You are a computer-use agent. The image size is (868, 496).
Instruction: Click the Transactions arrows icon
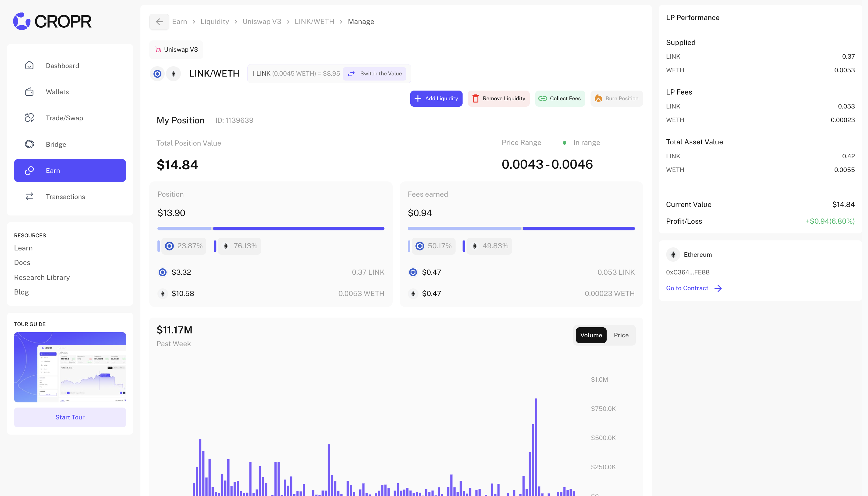[x=29, y=197]
